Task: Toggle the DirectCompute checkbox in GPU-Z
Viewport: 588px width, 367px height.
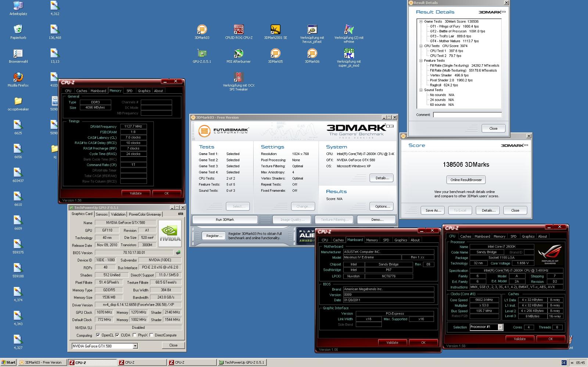Action: 151,335
